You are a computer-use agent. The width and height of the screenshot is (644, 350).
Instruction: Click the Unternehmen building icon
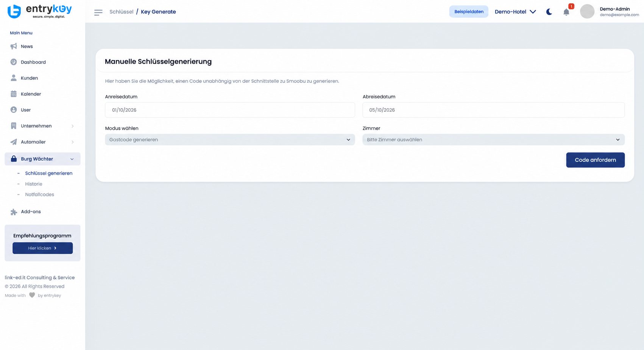click(14, 126)
